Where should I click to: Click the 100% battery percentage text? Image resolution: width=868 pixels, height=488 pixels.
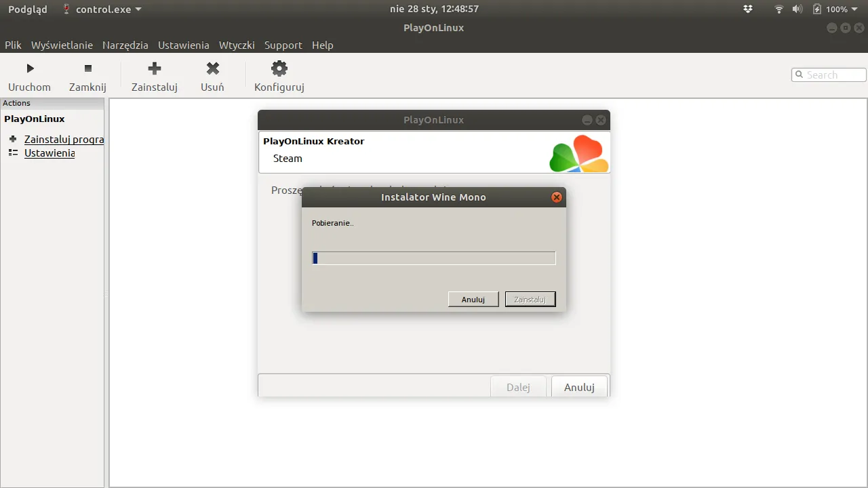(837, 9)
